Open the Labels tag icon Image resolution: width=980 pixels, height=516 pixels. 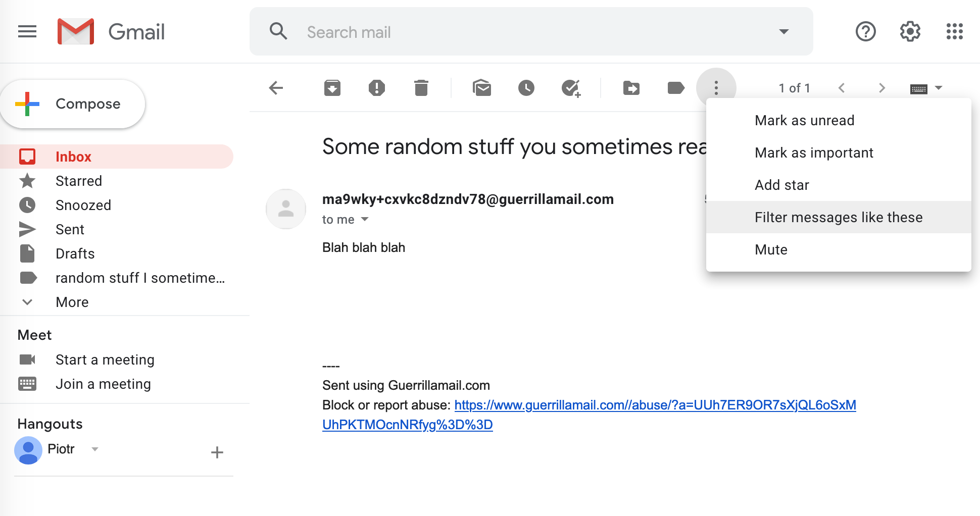tap(675, 88)
